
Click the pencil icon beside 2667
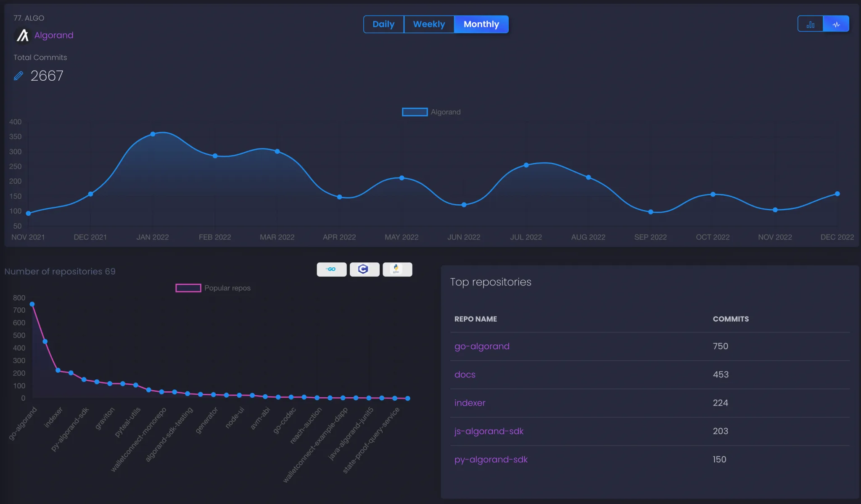point(18,76)
